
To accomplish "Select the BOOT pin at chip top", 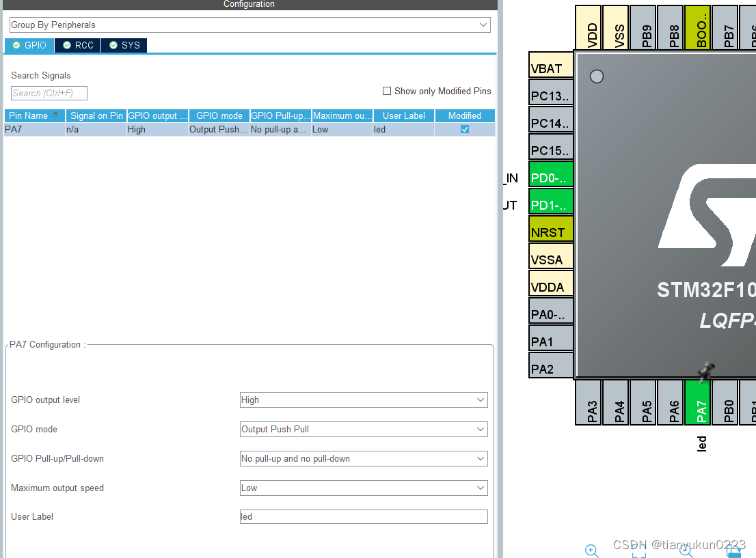I will (698, 27).
